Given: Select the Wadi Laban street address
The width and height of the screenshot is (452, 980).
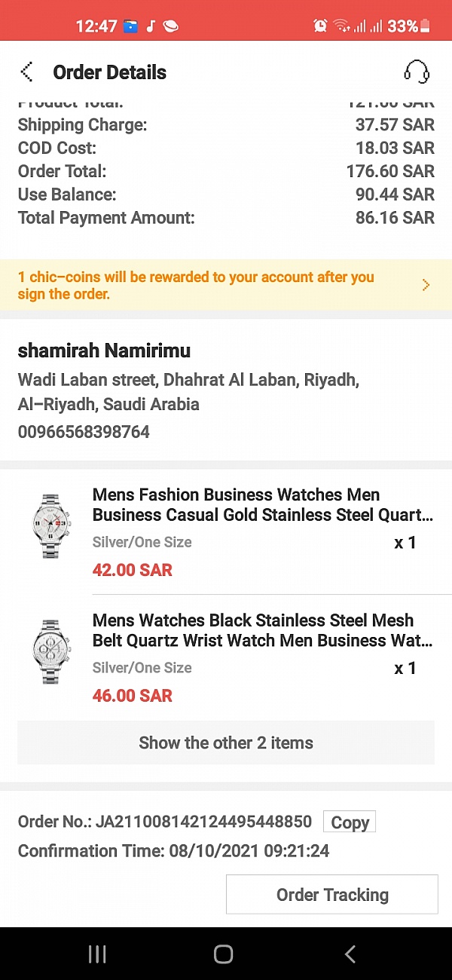Looking at the screenshot, I should pos(188,392).
